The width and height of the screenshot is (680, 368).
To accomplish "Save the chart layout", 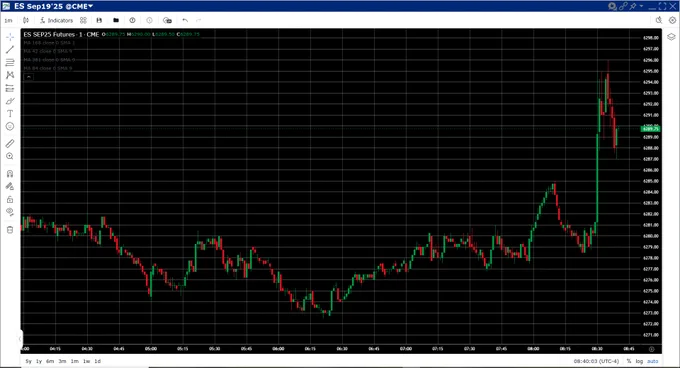I will (x=99, y=20).
